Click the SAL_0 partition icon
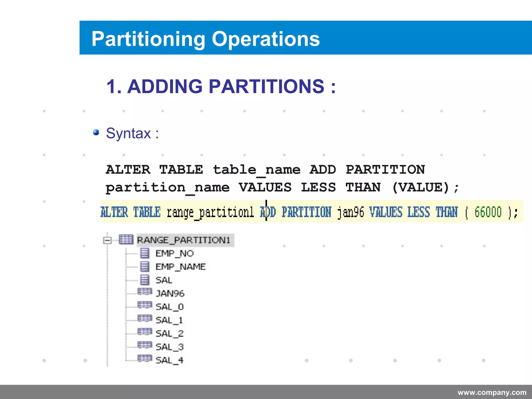The width and height of the screenshot is (532, 399). coord(145,305)
